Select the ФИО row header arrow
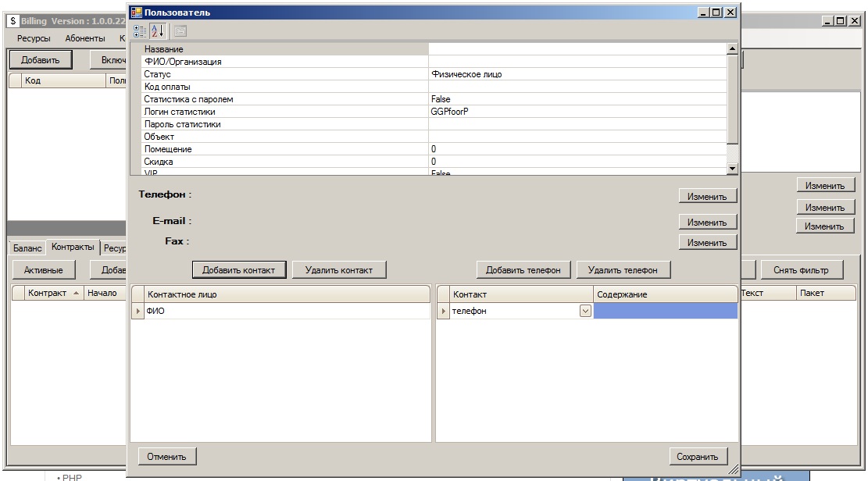Viewport: 868px width, 481px height. [138, 311]
